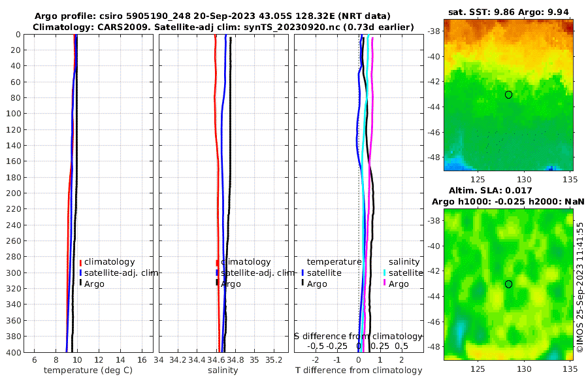
Task: Click the Argo profile title text
Action: pos(212,16)
